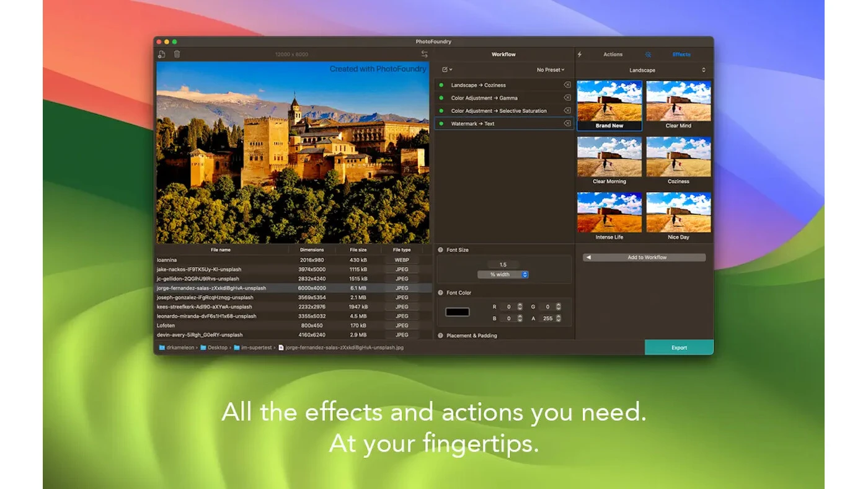Click the help icon beside Font Size

440,249
